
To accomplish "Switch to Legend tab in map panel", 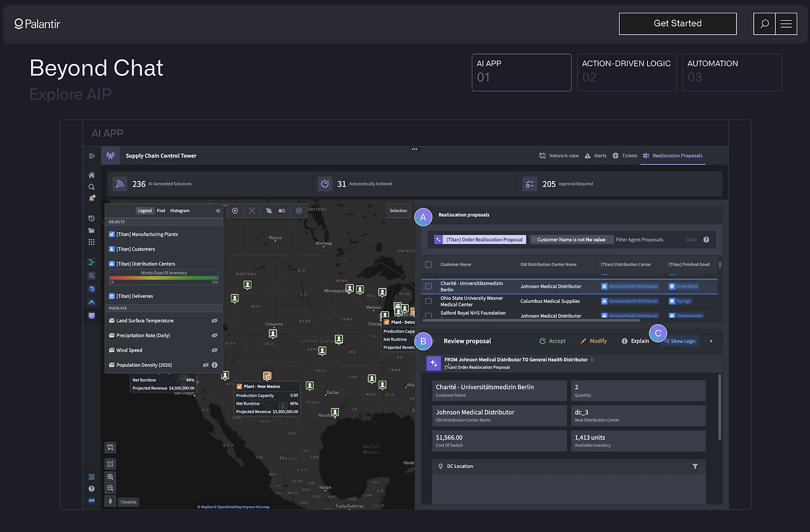I will [x=145, y=211].
